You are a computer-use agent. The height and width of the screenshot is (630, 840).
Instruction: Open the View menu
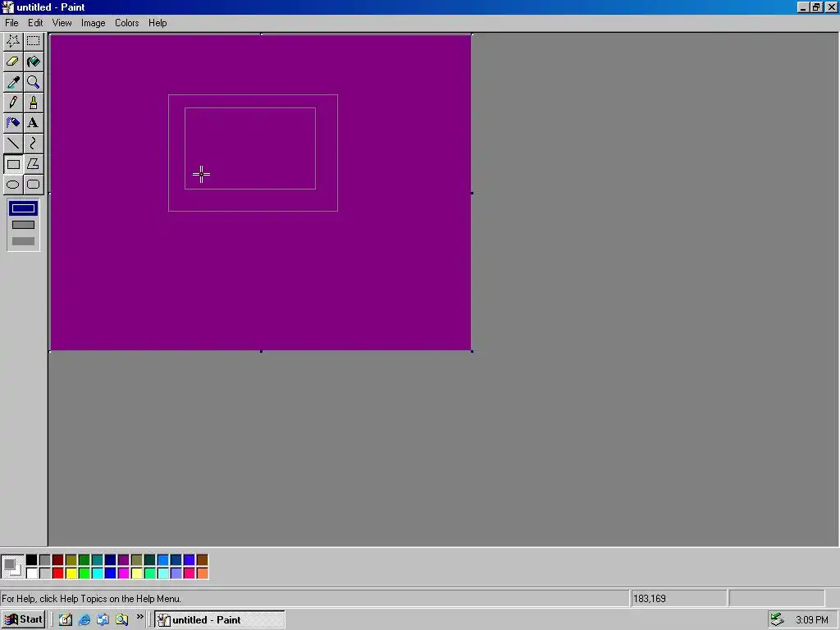62,23
